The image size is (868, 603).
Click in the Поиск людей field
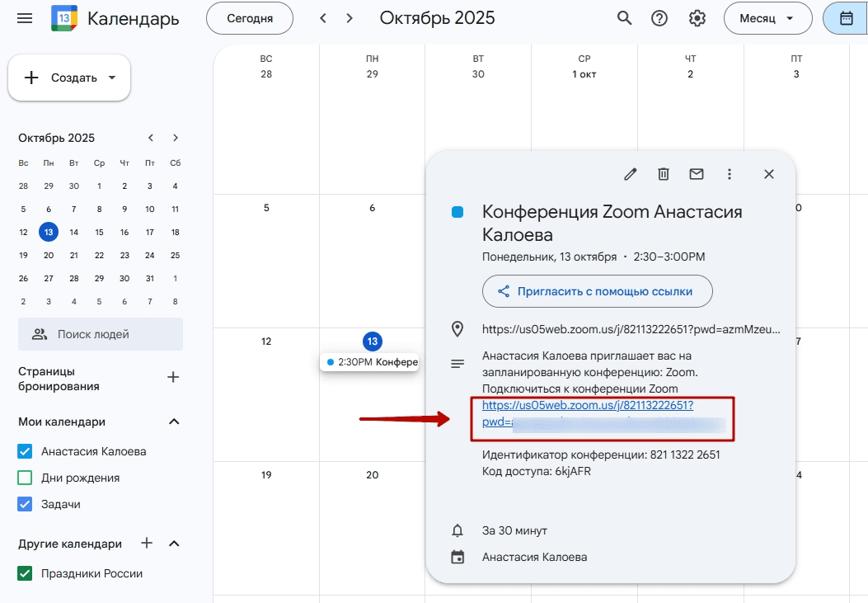coord(101,334)
